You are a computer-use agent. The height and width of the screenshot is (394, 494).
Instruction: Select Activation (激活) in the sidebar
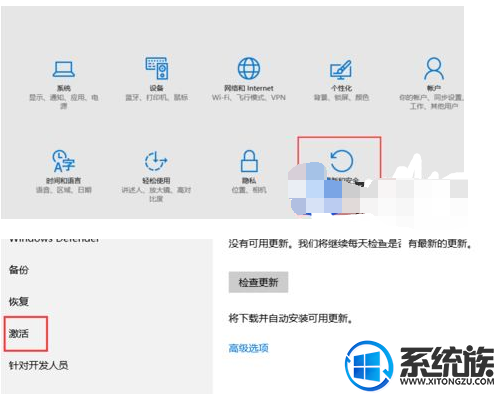(x=19, y=333)
